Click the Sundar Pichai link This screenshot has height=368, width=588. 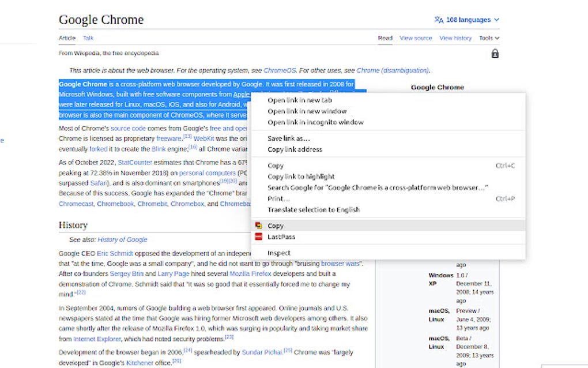[262, 352]
